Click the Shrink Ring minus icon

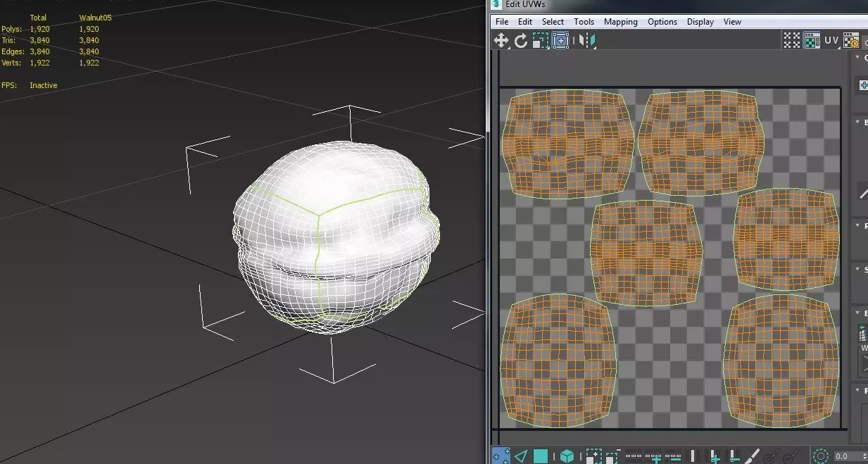pyautogui.click(x=734, y=456)
